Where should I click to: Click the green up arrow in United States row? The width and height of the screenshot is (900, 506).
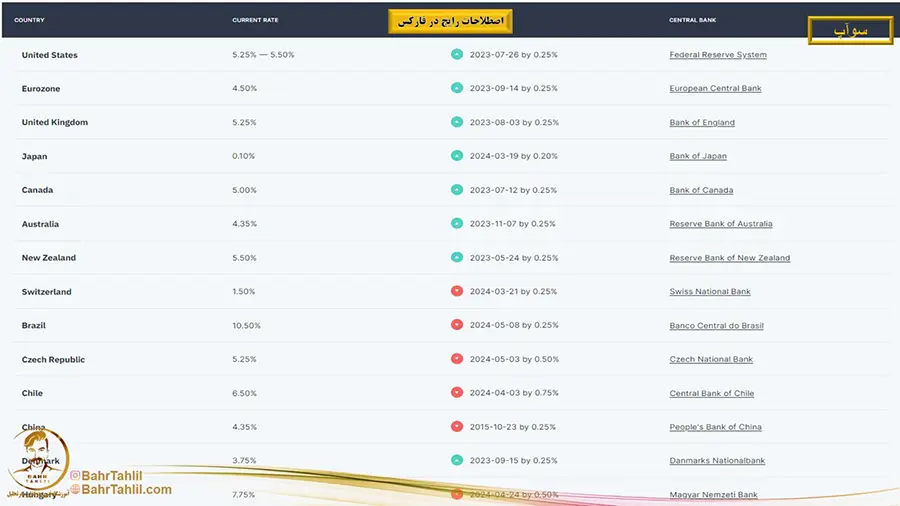click(457, 55)
